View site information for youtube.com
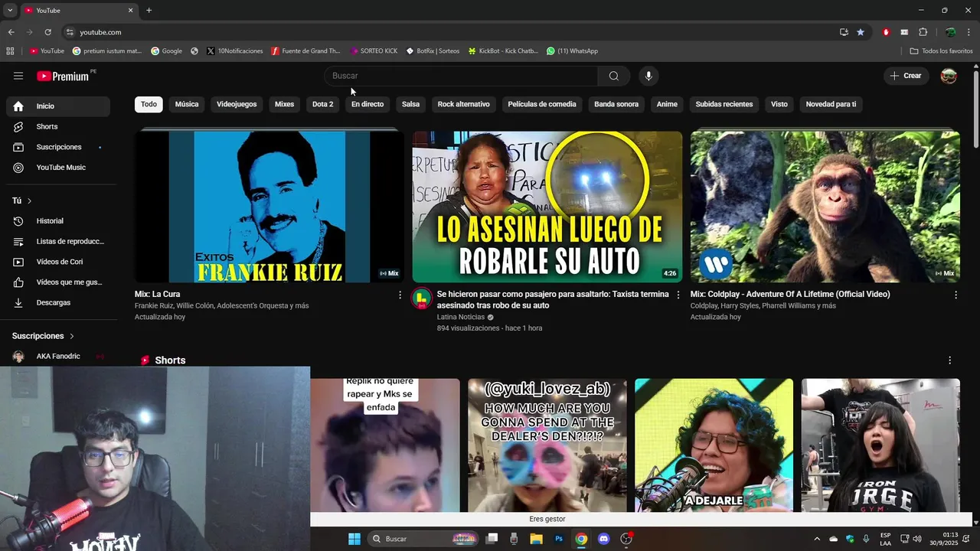This screenshot has height=551, width=980. (70, 32)
